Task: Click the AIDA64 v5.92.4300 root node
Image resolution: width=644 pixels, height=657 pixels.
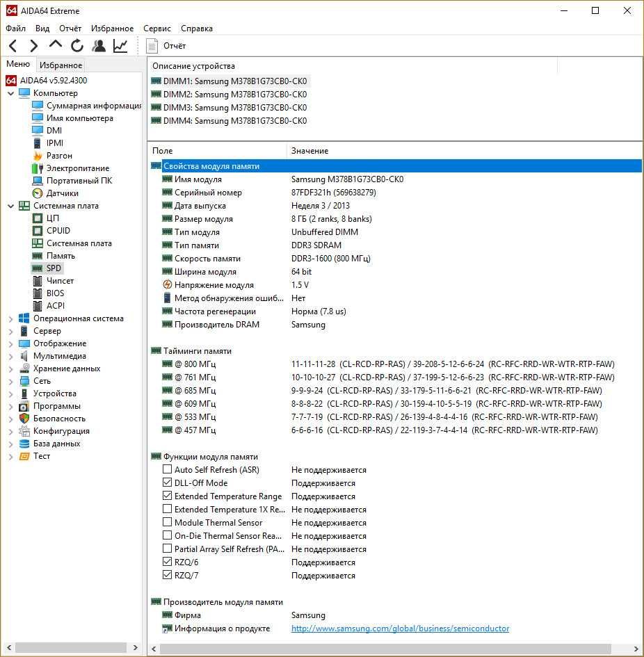Action: pyautogui.click(x=54, y=81)
